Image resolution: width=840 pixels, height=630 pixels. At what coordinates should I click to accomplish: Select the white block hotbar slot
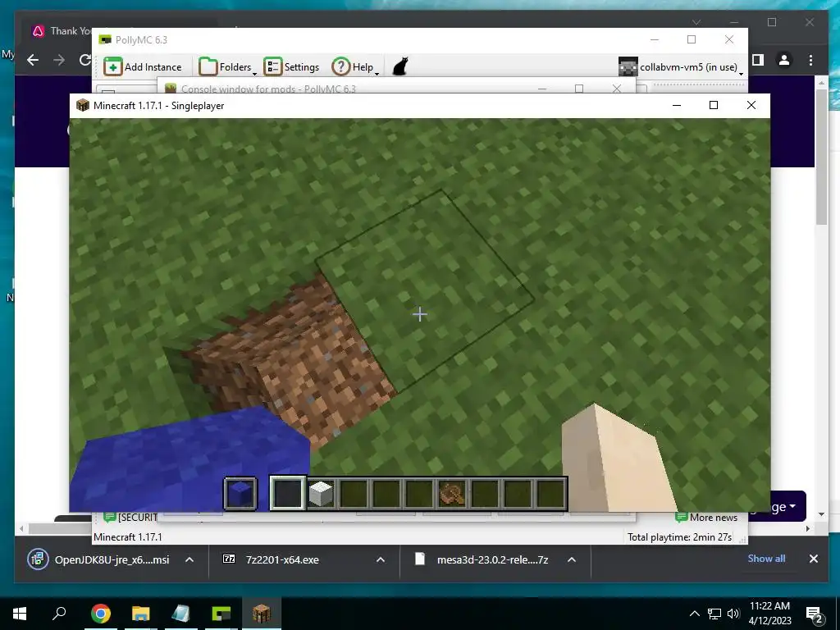[x=321, y=493]
